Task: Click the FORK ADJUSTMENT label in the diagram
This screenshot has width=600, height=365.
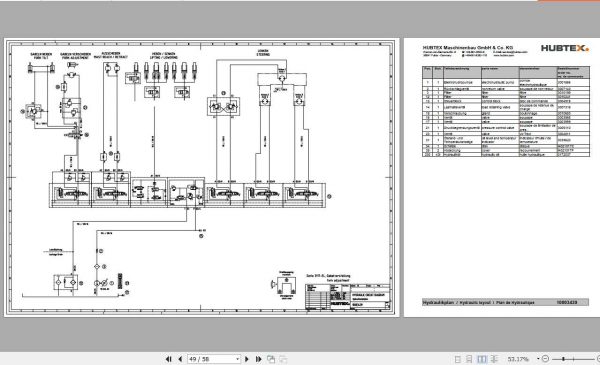Action: point(75,58)
